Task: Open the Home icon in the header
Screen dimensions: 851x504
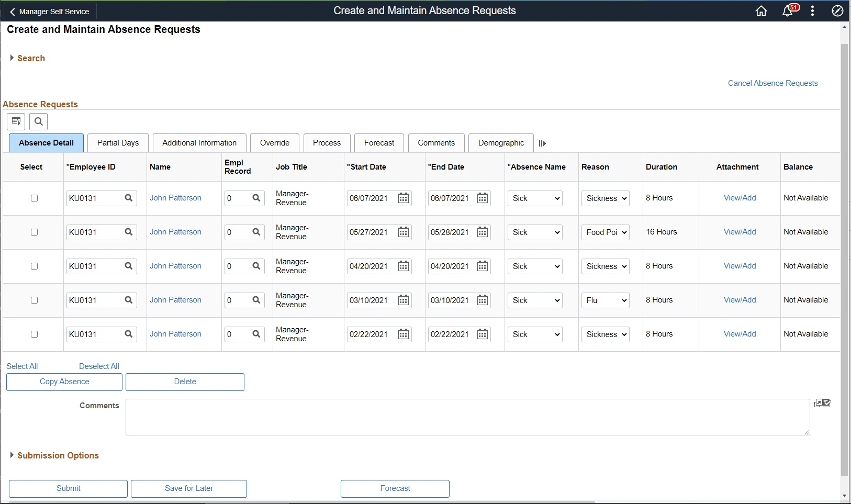Action: [761, 10]
